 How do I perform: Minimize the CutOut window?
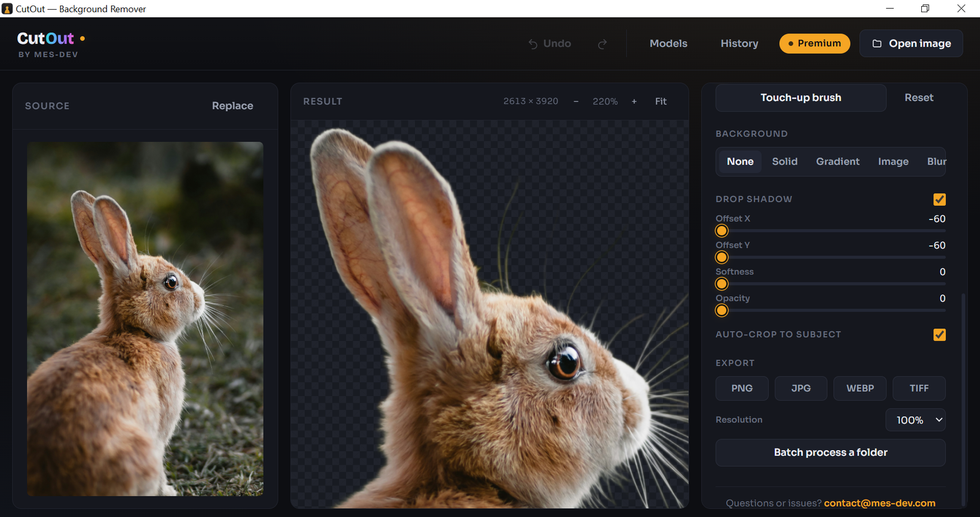(x=890, y=9)
